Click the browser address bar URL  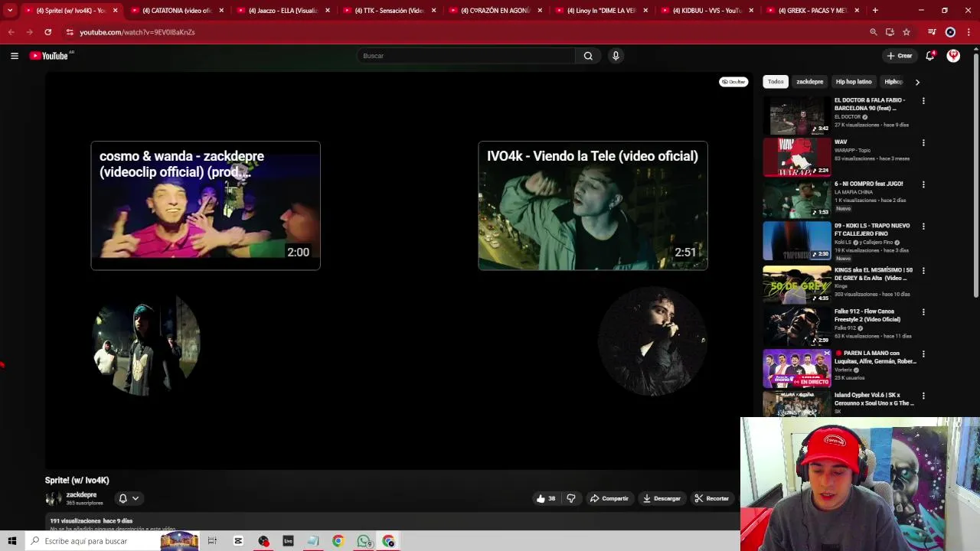(x=137, y=32)
